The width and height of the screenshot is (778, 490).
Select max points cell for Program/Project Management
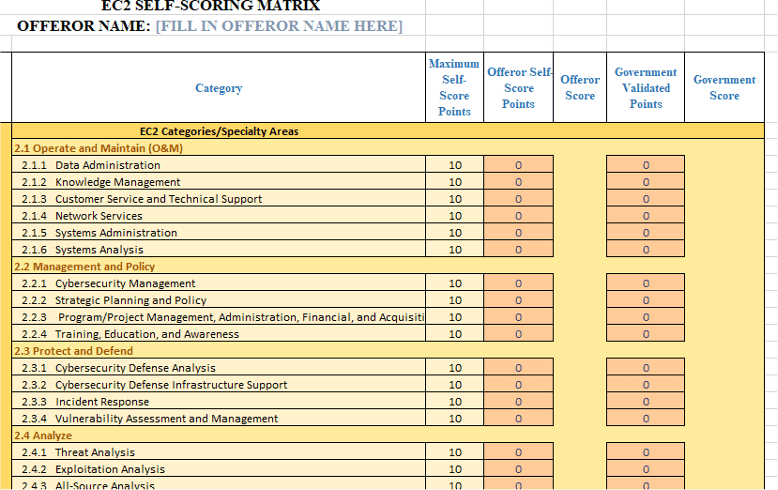(454, 316)
